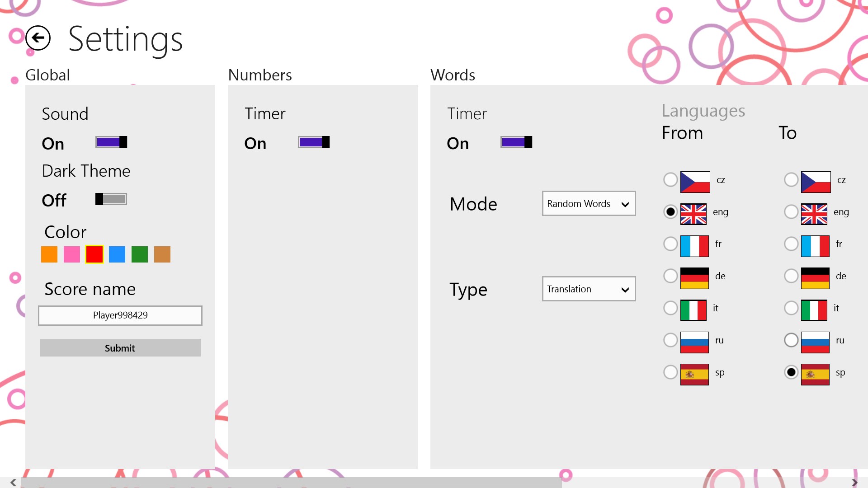Screen dimensions: 868x488
Task: Click the UK flag in To column
Action: point(814,214)
